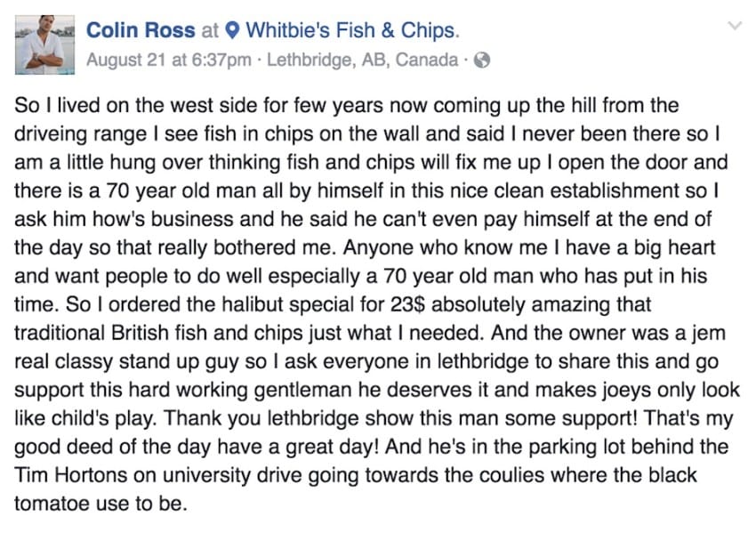Click the location pin icon before Whitbie's

[232, 31]
